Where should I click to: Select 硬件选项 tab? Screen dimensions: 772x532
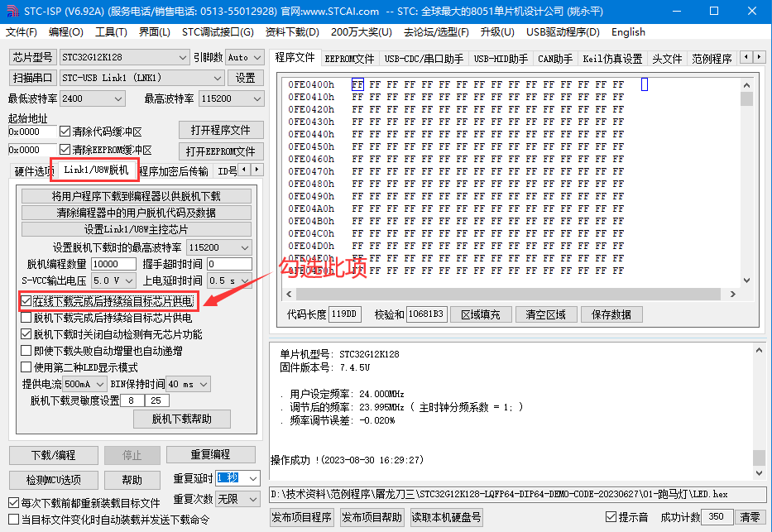33,170
